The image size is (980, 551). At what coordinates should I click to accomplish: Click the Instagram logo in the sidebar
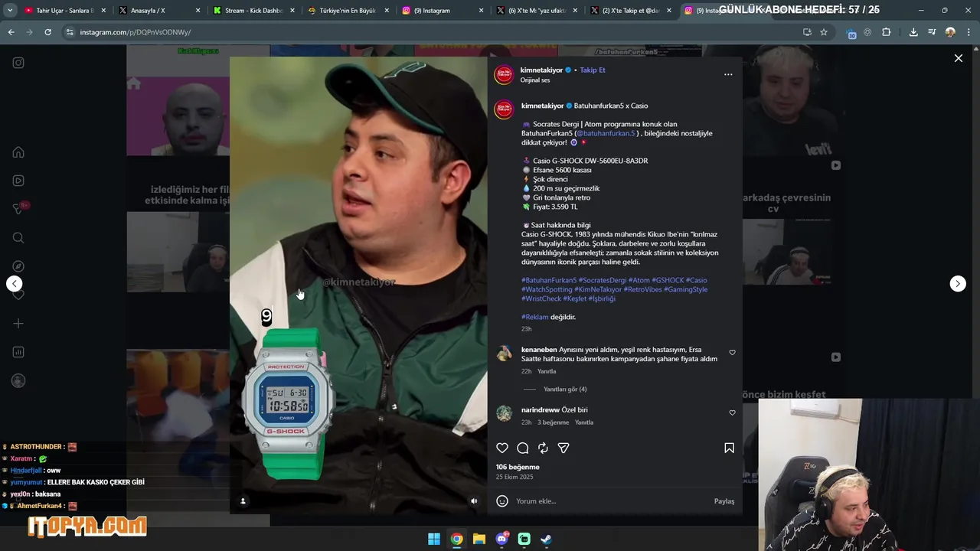[x=18, y=63]
